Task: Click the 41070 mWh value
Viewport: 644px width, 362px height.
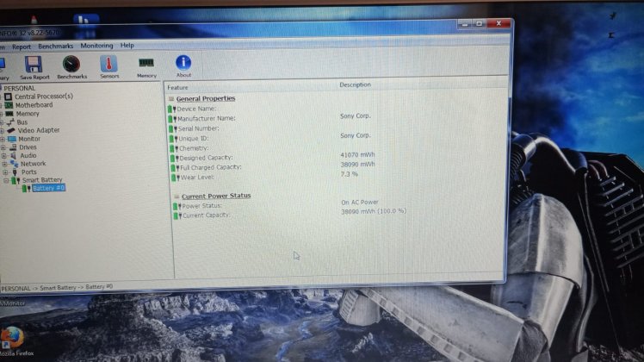Action: click(357, 154)
